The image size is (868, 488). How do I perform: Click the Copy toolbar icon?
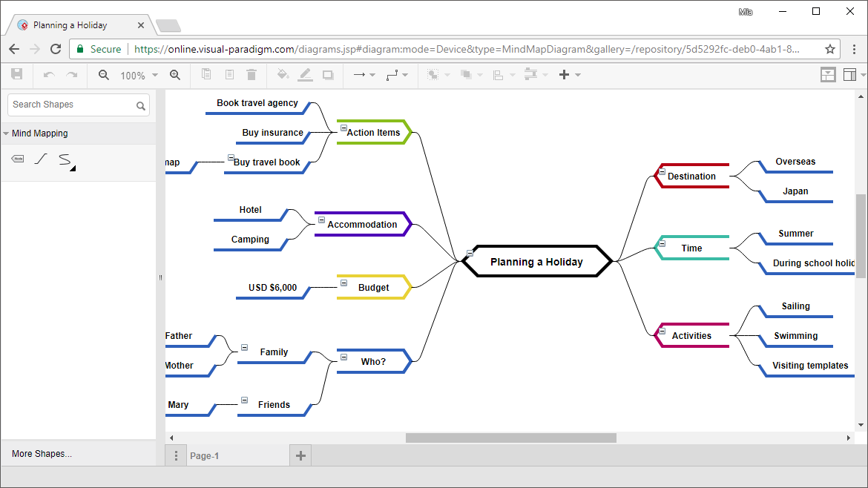click(206, 74)
